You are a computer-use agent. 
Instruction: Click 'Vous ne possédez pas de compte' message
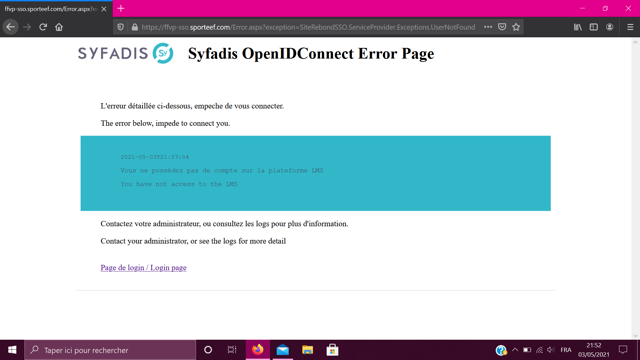[x=222, y=171]
